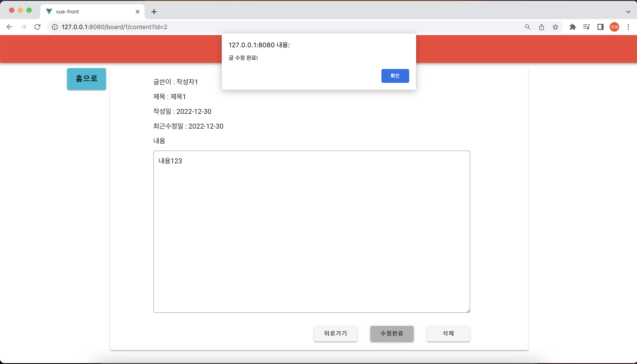Click the share page icon
Screen dimensions: 637x364
(x=542, y=27)
